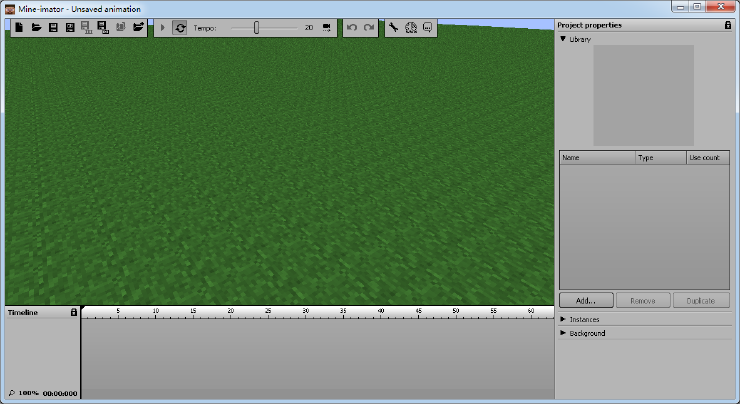Click the globe website icon
The height and width of the screenshot is (404, 740).
411,28
